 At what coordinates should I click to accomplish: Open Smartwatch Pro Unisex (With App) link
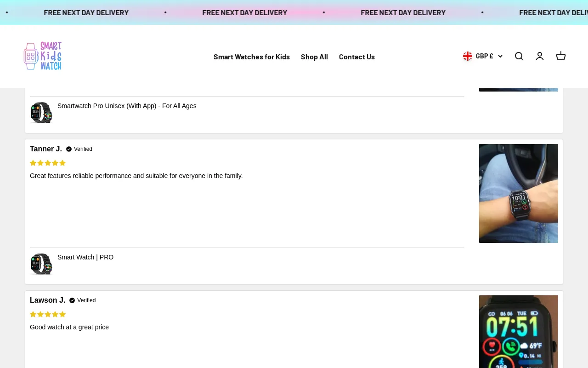coord(127,106)
